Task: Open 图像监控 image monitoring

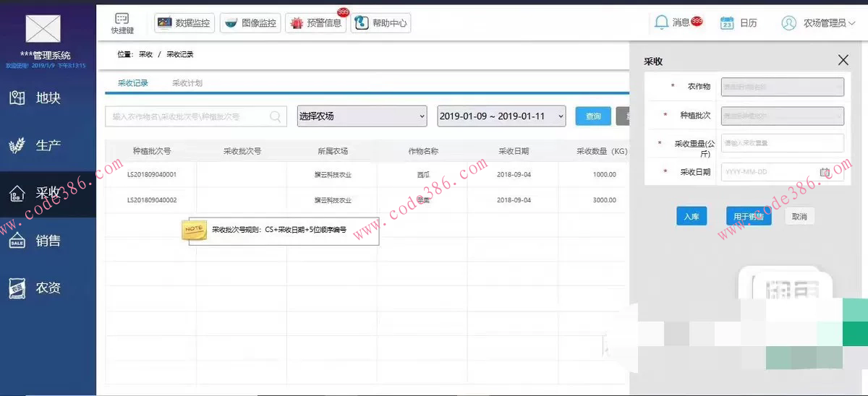Action: pos(250,23)
